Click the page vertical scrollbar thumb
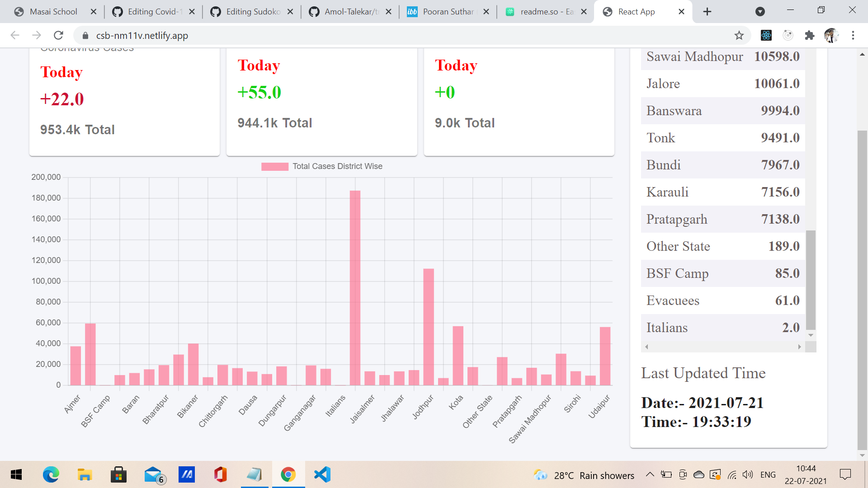Screen dimensions: 868x488 (x=862, y=289)
